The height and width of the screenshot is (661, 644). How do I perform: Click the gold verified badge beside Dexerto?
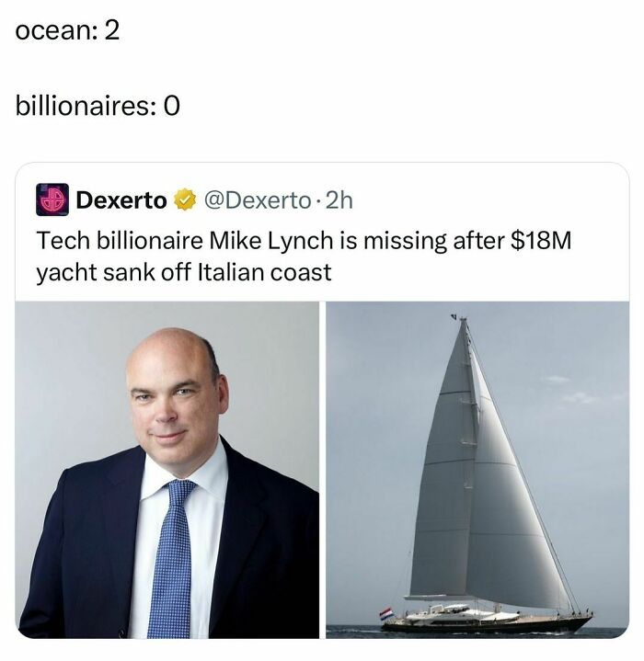185,199
